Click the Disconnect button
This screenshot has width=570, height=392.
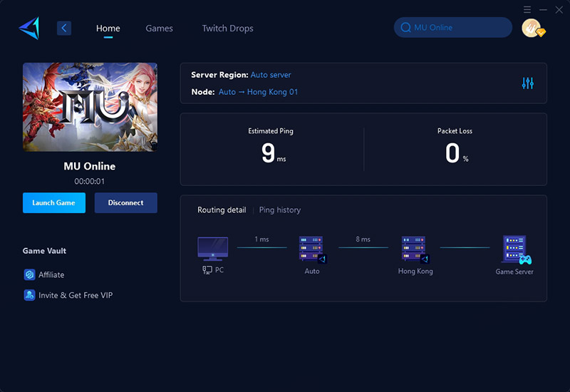point(126,203)
